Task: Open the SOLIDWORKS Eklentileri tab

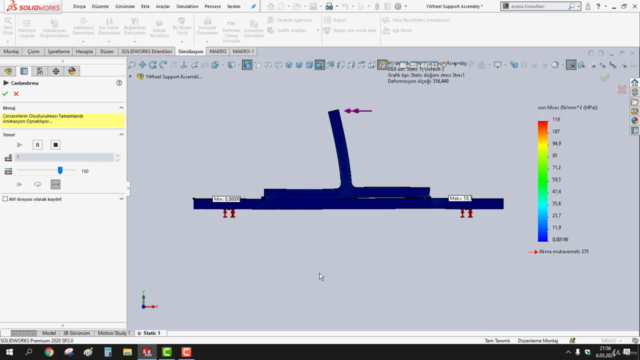Action: (x=147, y=51)
